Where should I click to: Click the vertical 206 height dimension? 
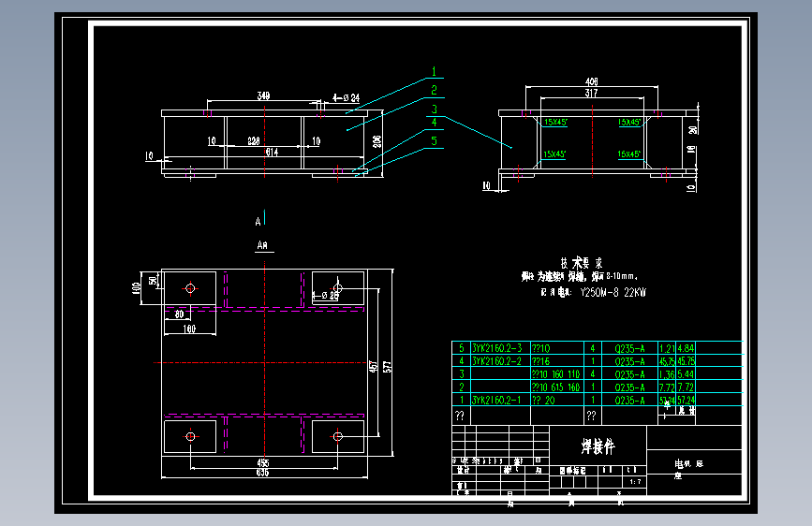(377, 141)
